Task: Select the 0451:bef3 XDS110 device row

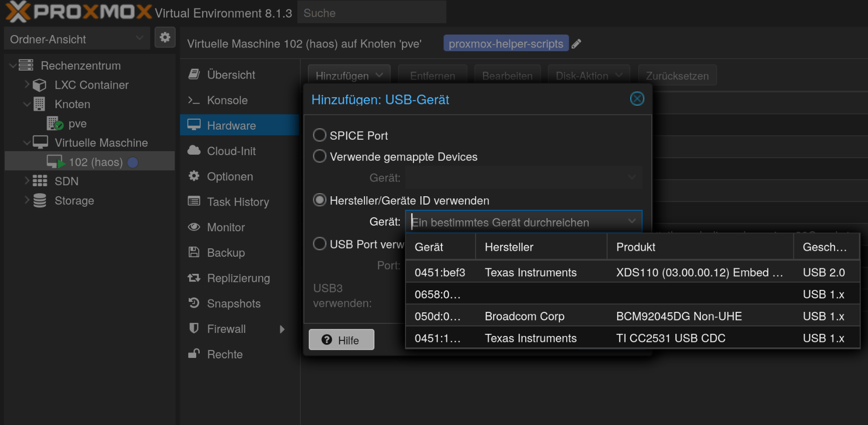Action: coord(632,272)
